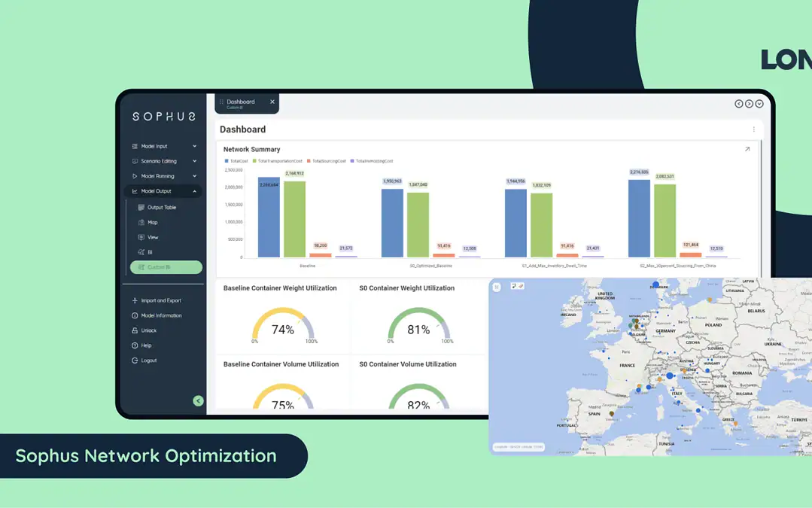Expand Network Summary chart with arrow icon

pos(747,149)
